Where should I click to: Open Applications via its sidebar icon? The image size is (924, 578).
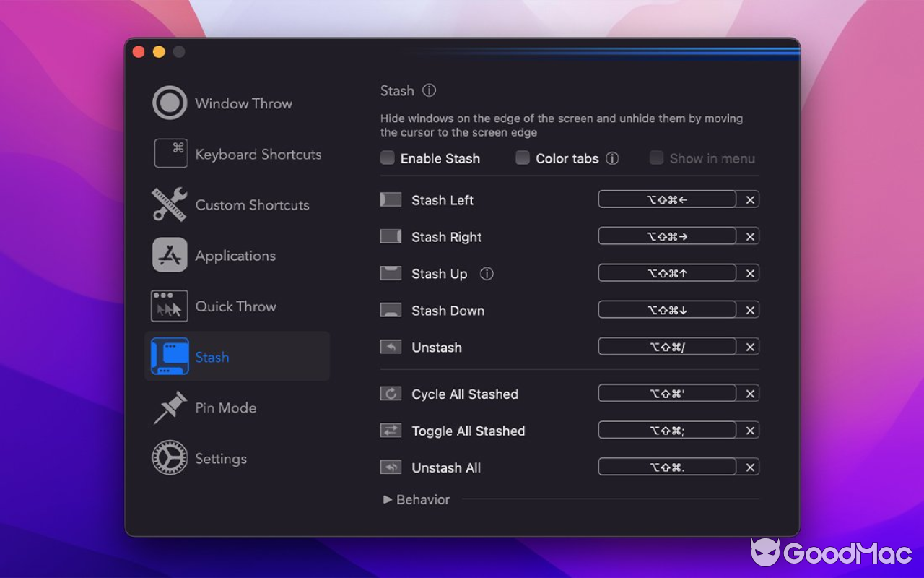tap(170, 255)
